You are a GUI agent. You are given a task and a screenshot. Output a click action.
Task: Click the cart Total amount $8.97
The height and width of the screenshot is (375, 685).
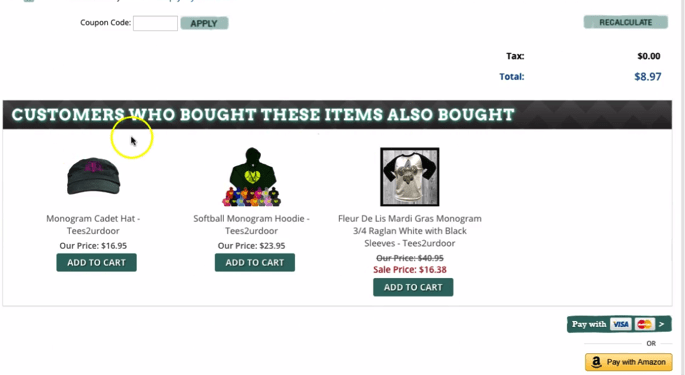coord(647,76)
